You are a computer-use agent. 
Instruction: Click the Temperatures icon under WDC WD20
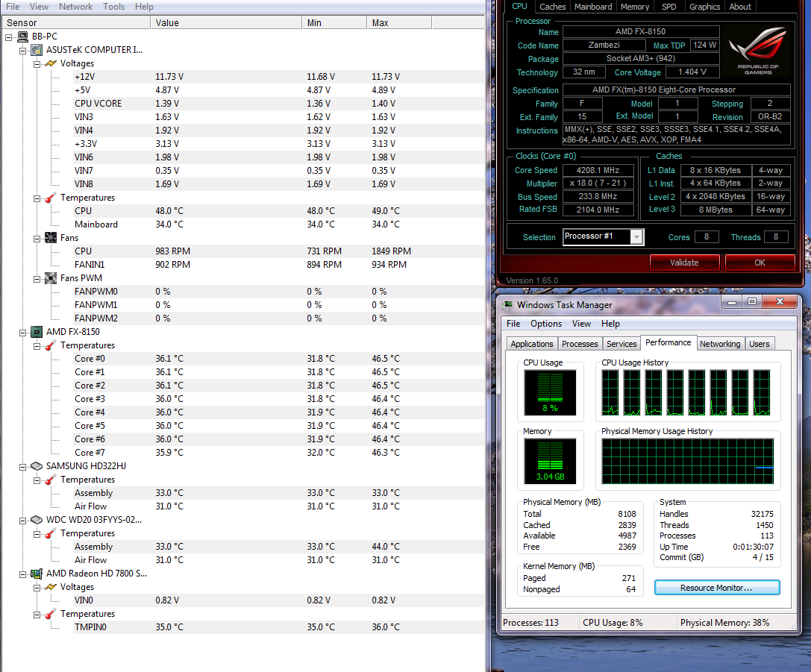pyautogui.click(x=51, y=533)
